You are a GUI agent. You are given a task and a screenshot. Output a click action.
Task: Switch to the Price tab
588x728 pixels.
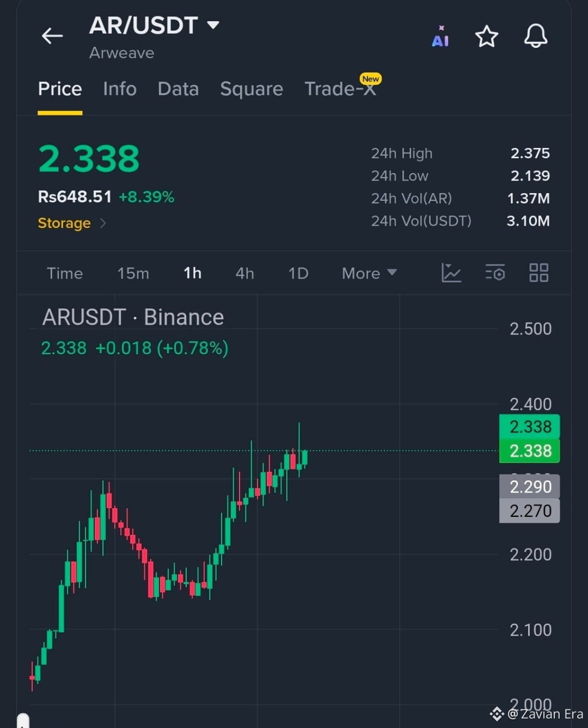[x=60, y=89]
